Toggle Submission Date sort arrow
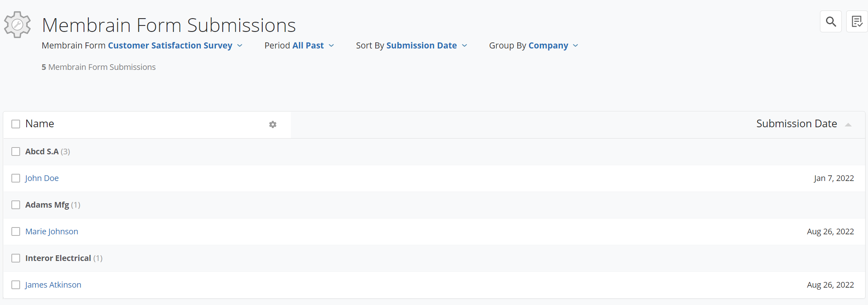Screen dimensions: 868x305 (x=848, y=125)
